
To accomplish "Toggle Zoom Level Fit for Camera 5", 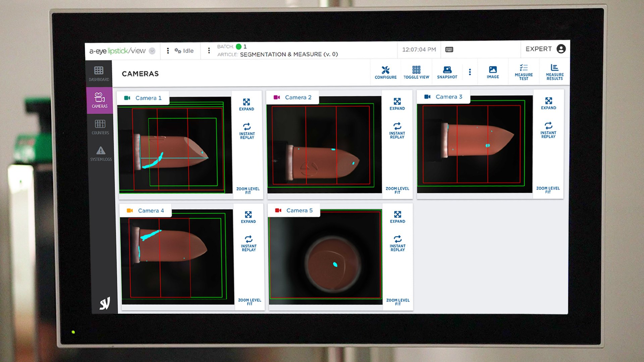I will coord(398,302).
